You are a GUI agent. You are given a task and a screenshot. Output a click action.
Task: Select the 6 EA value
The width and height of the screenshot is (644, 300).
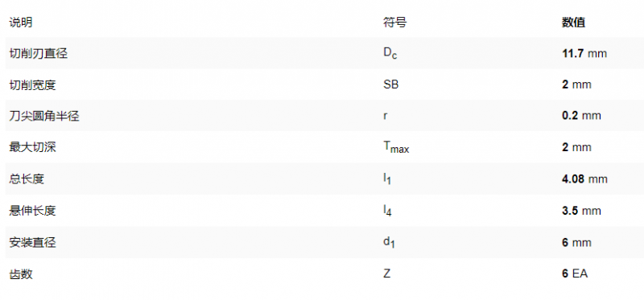click(x=575, y=273)
